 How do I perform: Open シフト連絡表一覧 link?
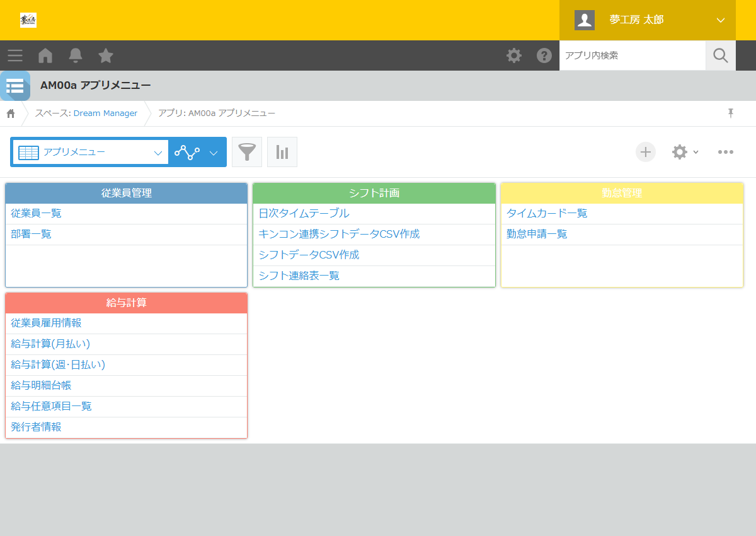pyautogui.click(x=299, y=276)
